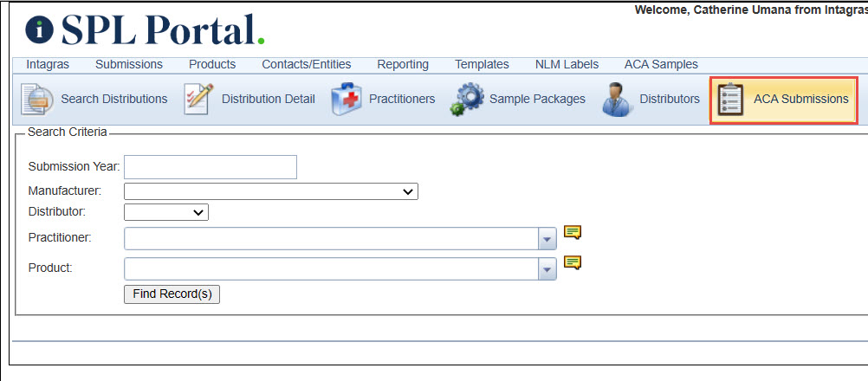Click the Find Record(s) button
Viewport: 868px width, 381px height.
coord(172,294)
